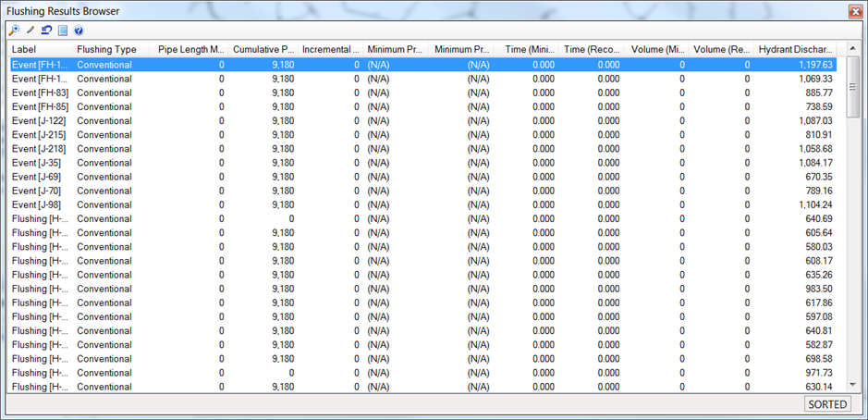
Task: Click the discharge value 630.14
Action: 819,387
